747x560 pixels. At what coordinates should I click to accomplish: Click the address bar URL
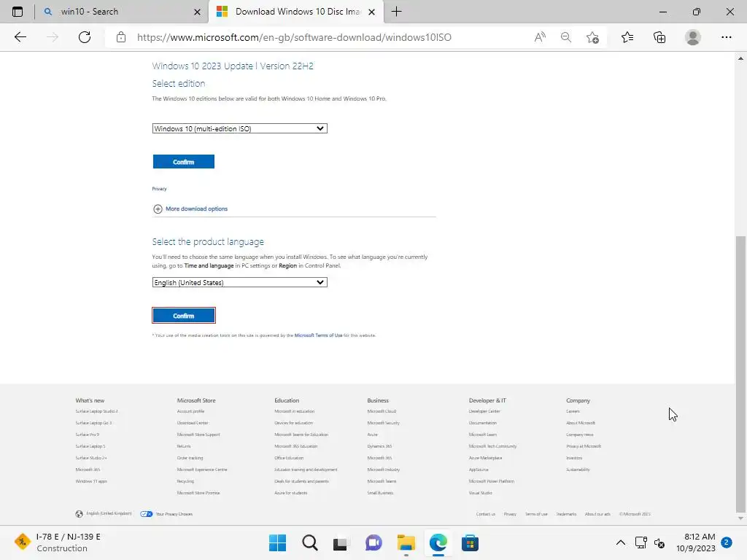[294, 37]
